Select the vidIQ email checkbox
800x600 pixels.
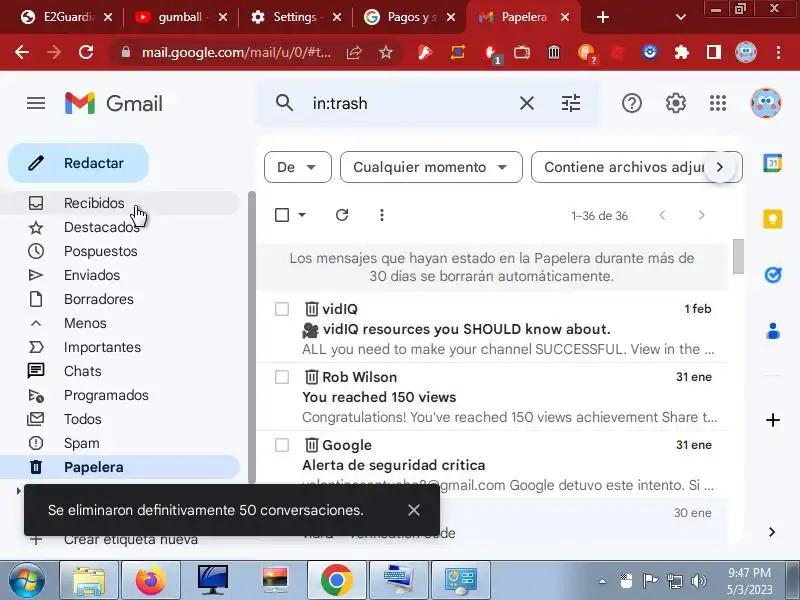coord(282,309)
